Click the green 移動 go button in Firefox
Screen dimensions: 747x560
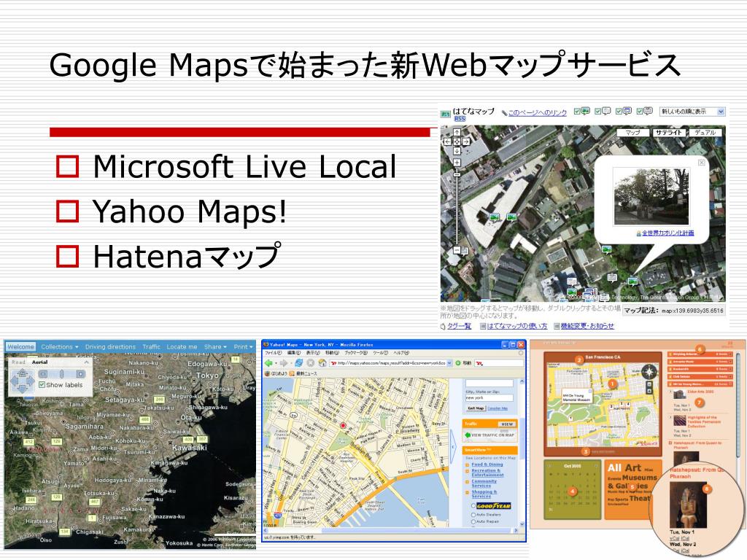(463, 363)
